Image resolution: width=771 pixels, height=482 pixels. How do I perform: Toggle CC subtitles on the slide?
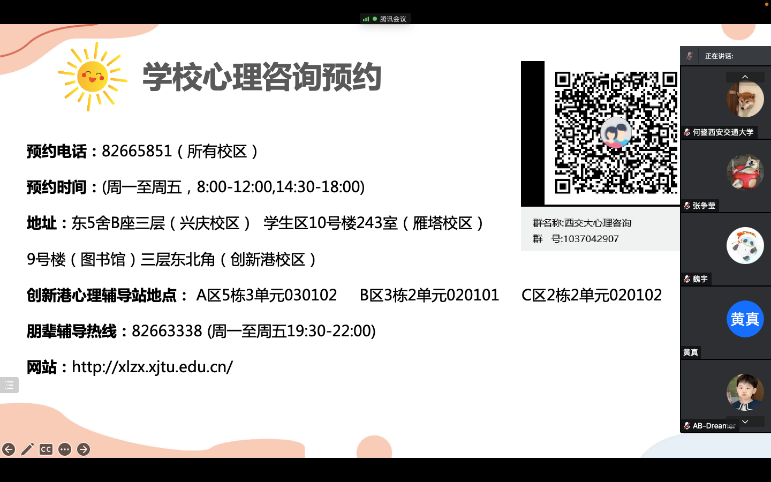coord(46,449)
